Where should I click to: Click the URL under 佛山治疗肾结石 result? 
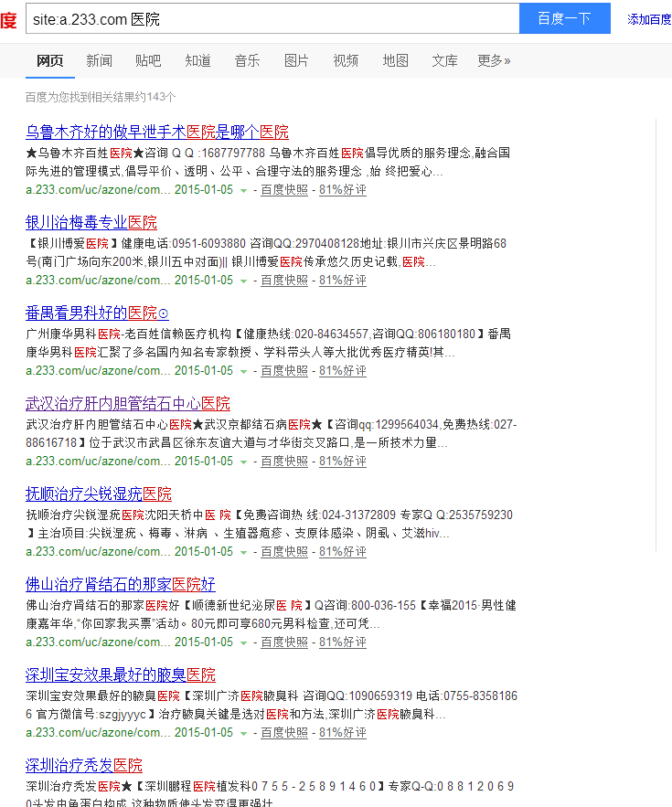click(x=98, y=642)
